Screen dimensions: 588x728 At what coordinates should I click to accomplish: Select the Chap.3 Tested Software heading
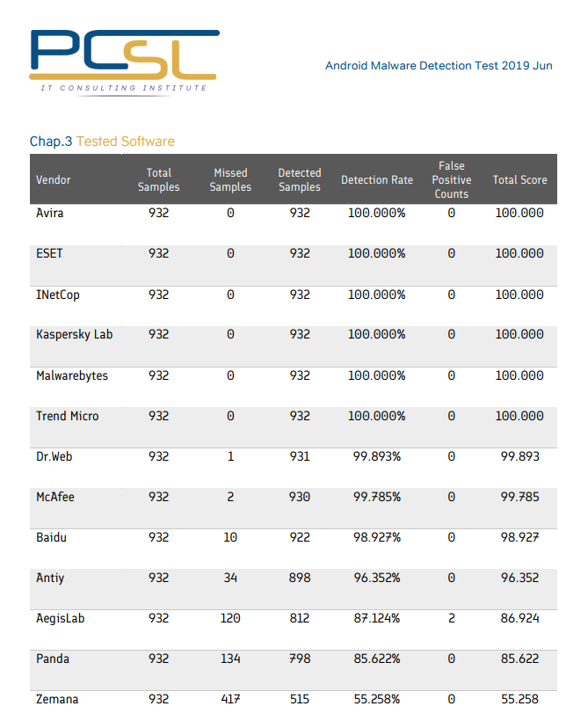pos(102,142)
